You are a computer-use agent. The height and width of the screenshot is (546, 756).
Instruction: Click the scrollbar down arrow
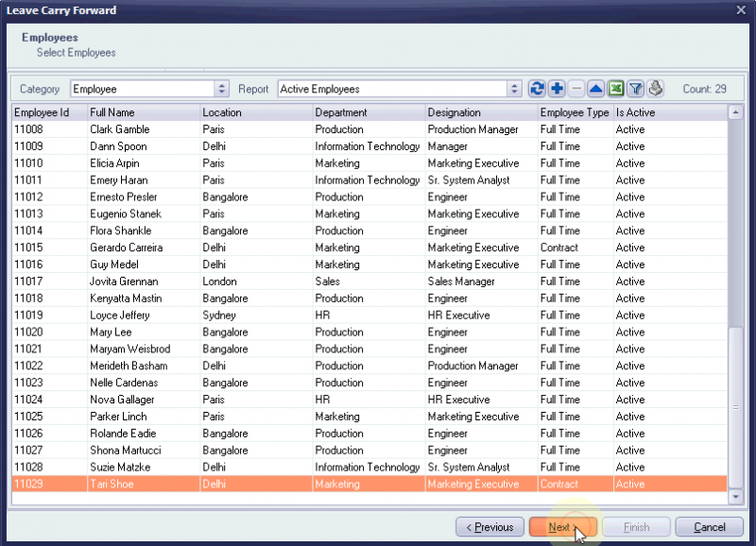735,495
